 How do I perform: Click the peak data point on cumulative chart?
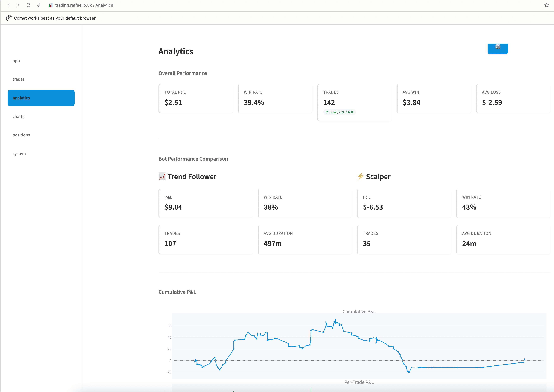point(335,319)
